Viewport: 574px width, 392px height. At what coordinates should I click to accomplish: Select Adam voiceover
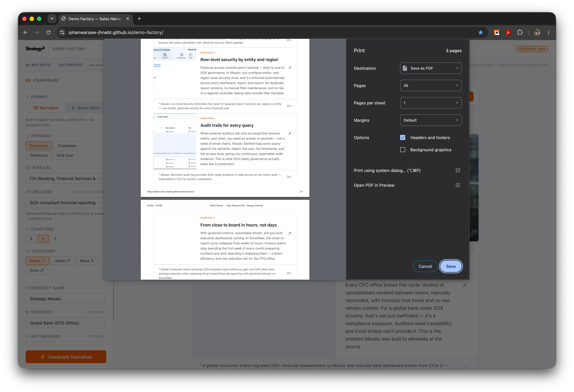point(63,261)
